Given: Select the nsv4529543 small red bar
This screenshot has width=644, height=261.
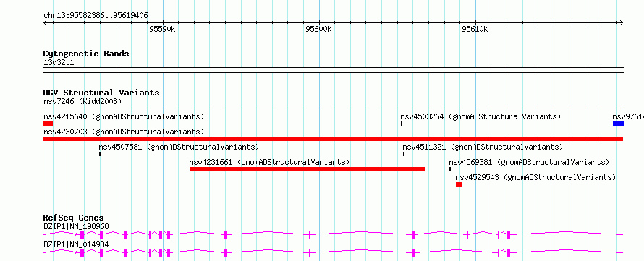Looking at the screenshot, I should coord(458,184).
